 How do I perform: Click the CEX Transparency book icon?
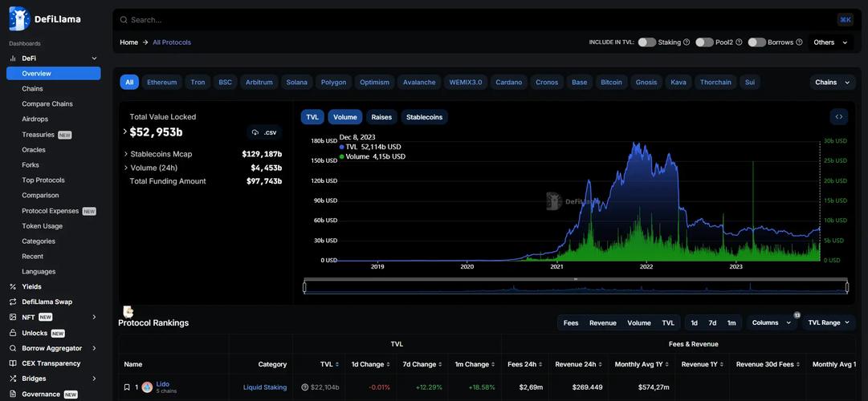pos(13,363)
